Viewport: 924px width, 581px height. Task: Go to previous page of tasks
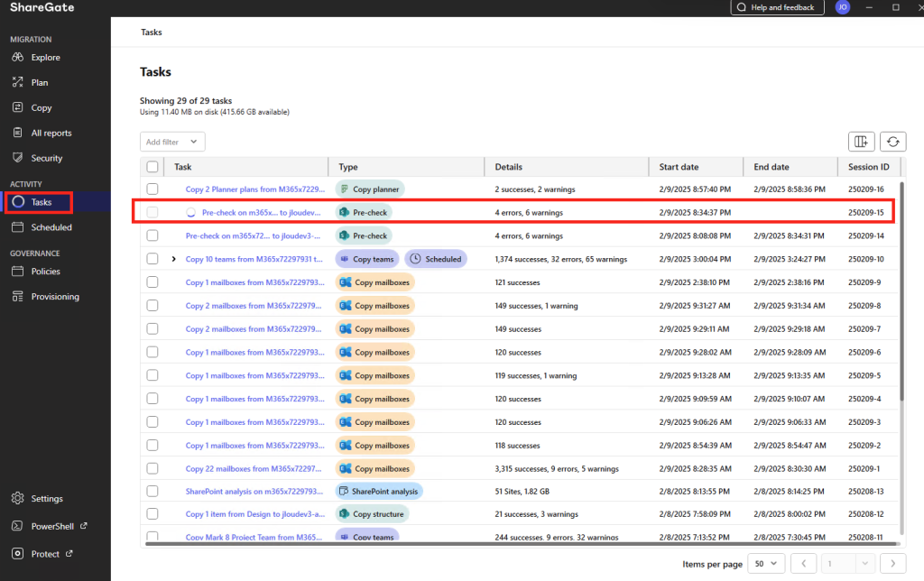click(803, 564)
